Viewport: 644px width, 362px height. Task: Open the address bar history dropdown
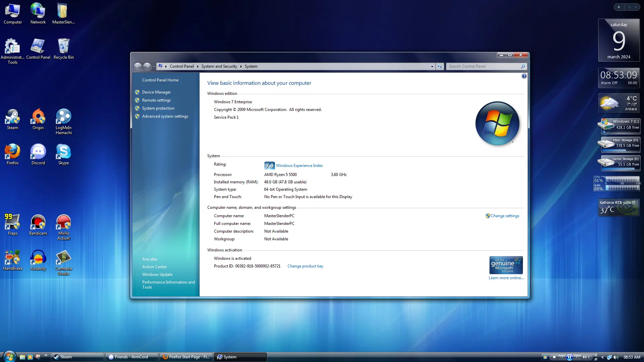[x=432, y=66]
